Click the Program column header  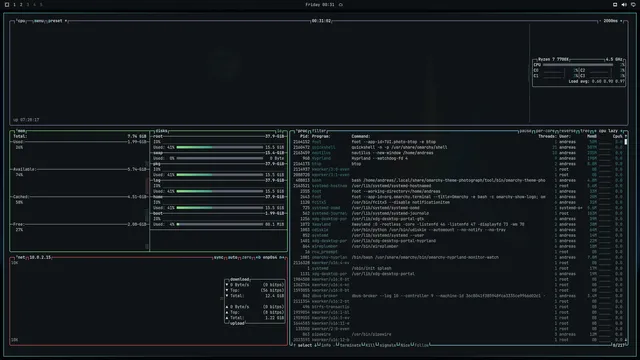pyautogui.click(x=321, y=136)
